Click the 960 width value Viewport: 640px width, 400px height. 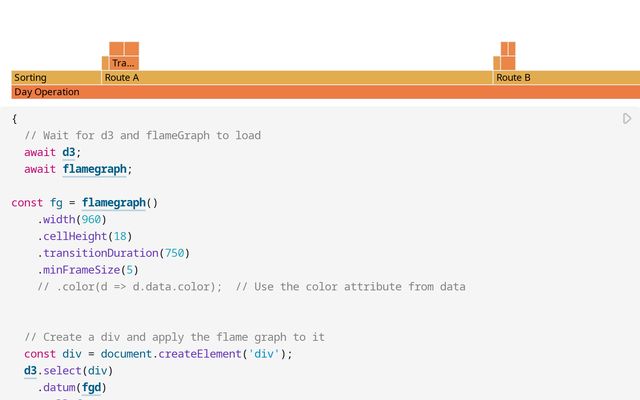pos(93,220)
